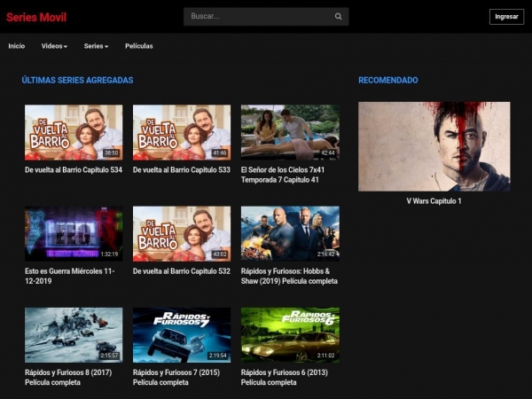Click the 42:44 duration badge
This screenshot has height=399, width=532.
click(328, 153)
